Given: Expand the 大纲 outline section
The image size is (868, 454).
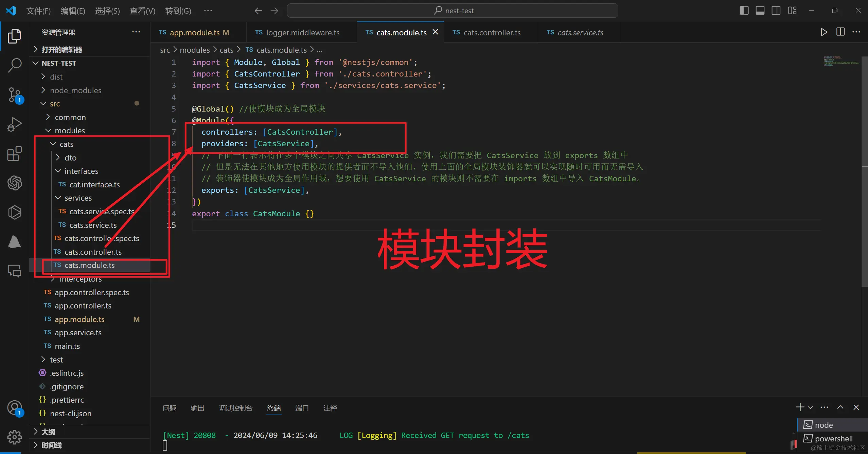Looking at the screenshot, I should (x=90, y=432).
